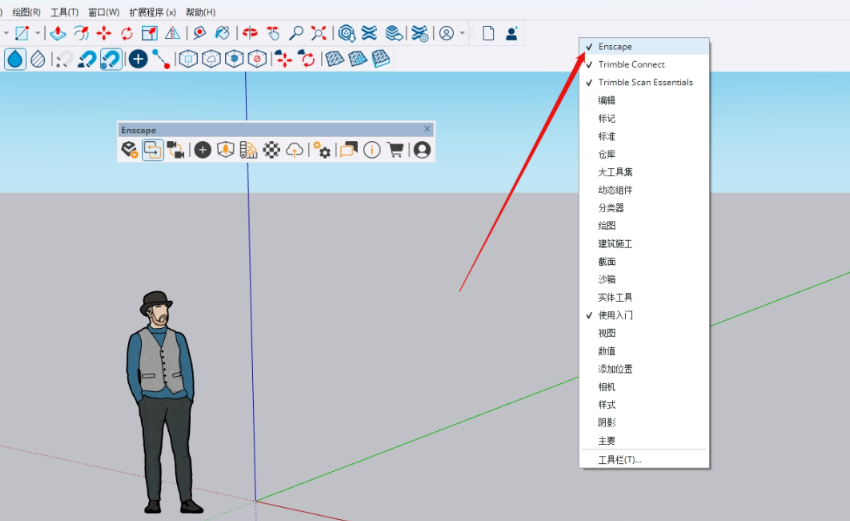Viewport: 850px width, 521px height.
Task: Uncheck Enscape in toolbar list
Action: tap(615, 47)
